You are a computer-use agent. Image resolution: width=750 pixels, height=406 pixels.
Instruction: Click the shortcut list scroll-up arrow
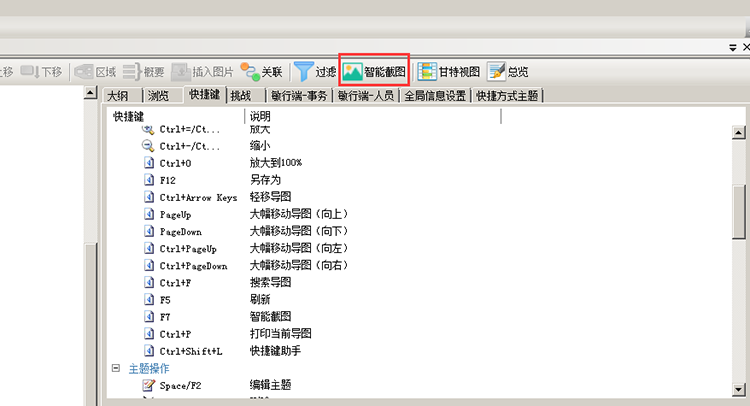tap(739, 132)
